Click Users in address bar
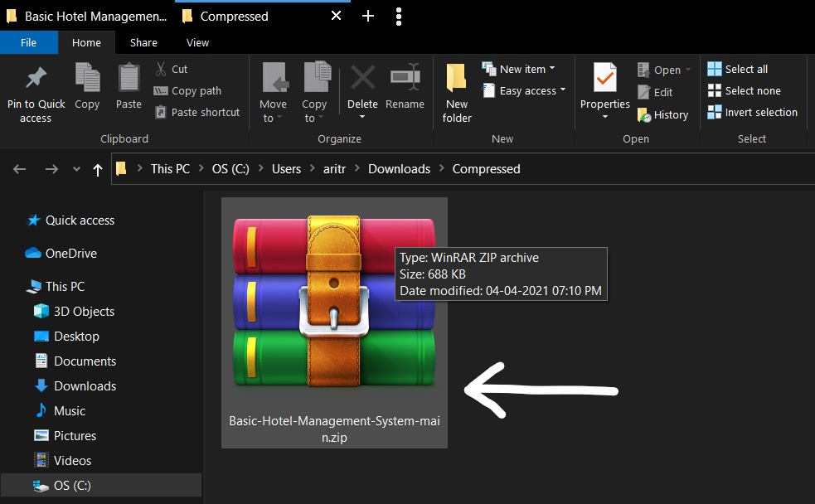815x504 pixels. click(x=286, y=169)
